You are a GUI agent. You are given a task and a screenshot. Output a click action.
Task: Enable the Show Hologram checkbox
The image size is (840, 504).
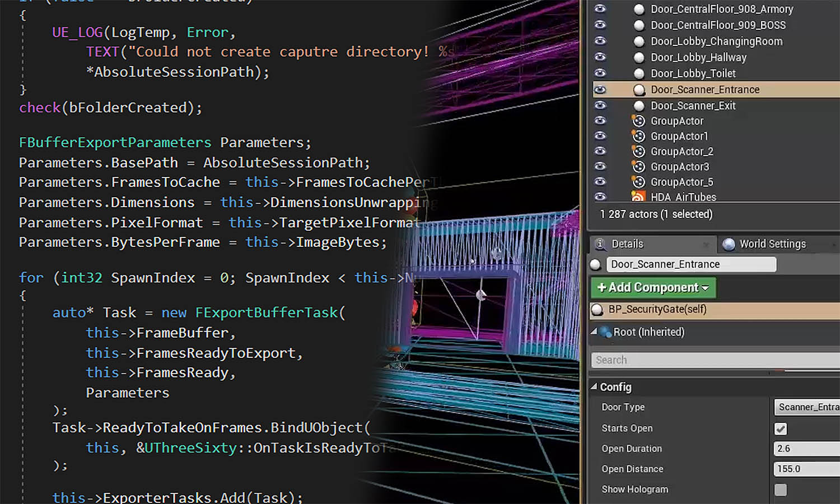point(781,490)
